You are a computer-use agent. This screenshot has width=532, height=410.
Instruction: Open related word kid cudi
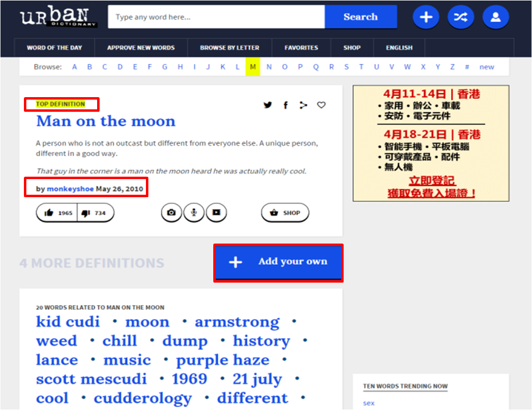pos(68,322)
